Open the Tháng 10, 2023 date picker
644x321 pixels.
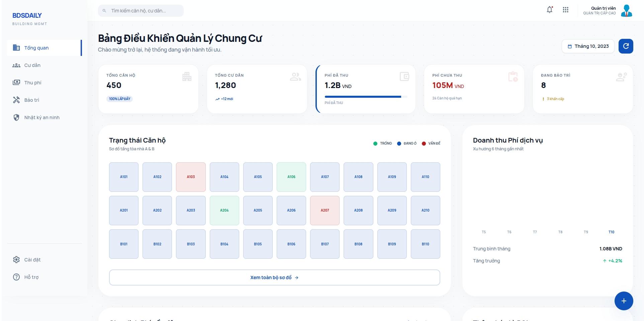click(588, 46)
